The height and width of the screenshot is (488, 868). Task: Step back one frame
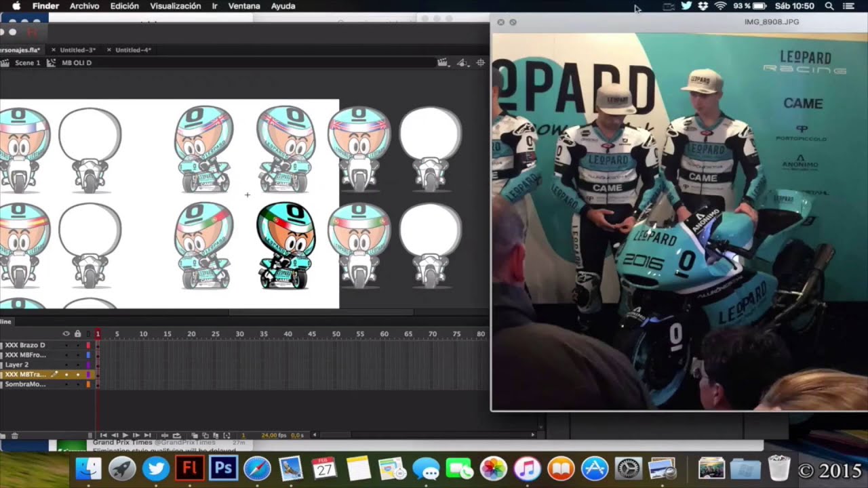click(x=115, y=435)
